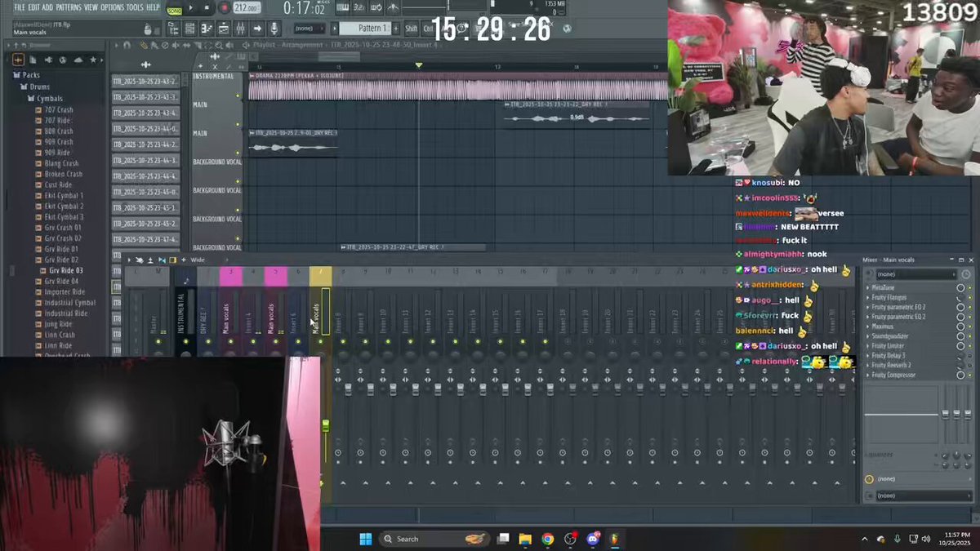Image resolution: width=980 pixels, height=551 pixels.
Task: Click the DRAMA 212BPM audio clip
Action: coord(457,87)
